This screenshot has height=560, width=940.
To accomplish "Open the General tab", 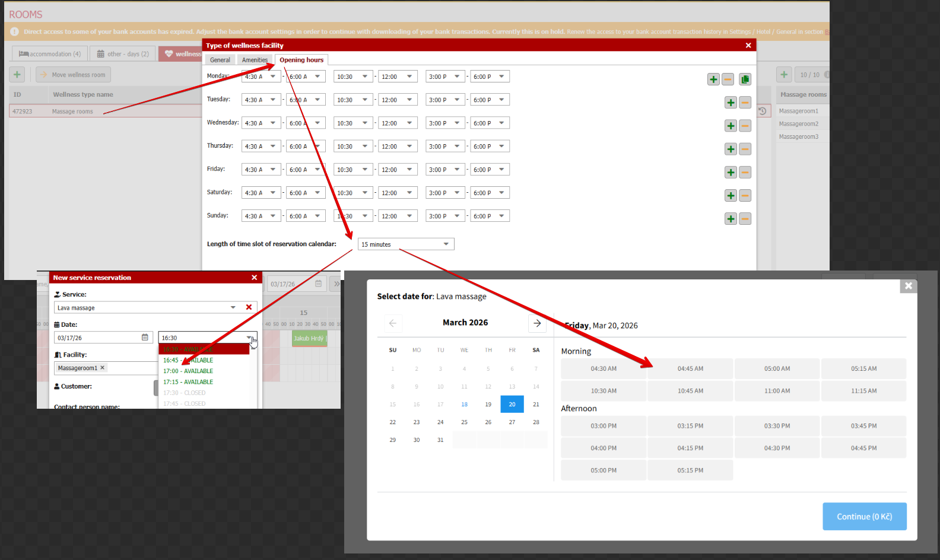I will pos(220,60).
